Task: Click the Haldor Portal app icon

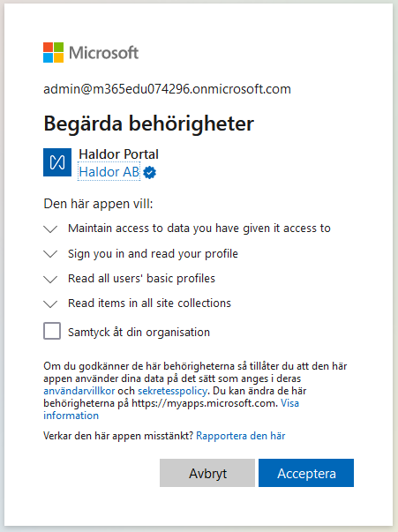Action: tap(57, 162)
